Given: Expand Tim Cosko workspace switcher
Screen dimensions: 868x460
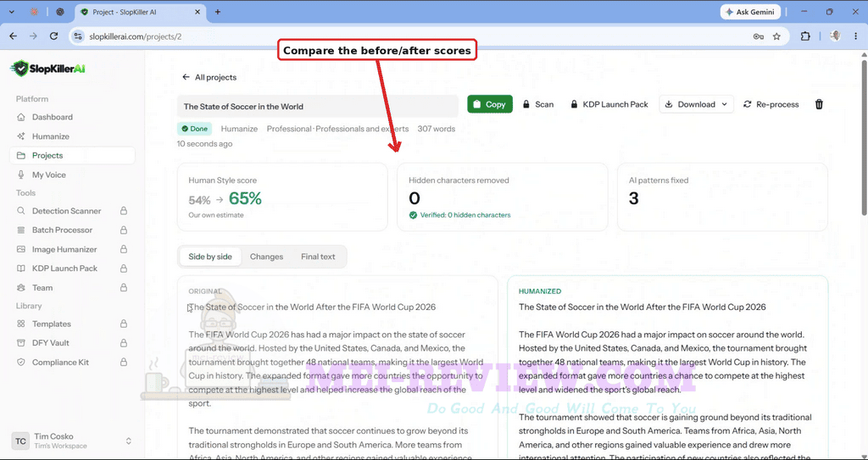Looking at the screenshot, I should coord(129,441).
